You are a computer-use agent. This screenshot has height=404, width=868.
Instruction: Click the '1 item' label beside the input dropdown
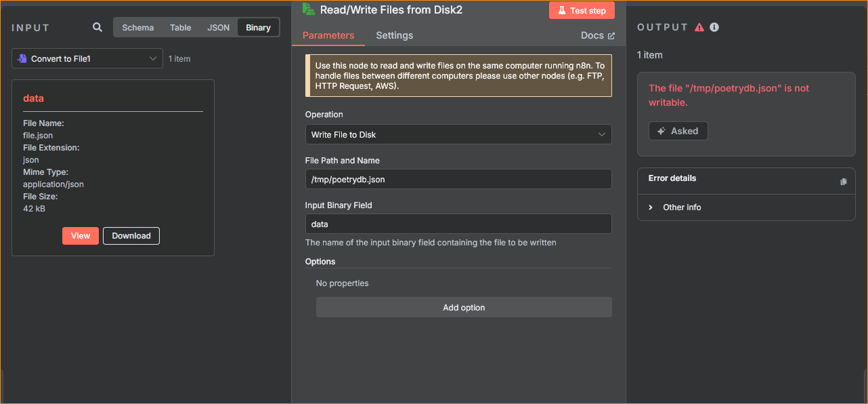(179, 59)
